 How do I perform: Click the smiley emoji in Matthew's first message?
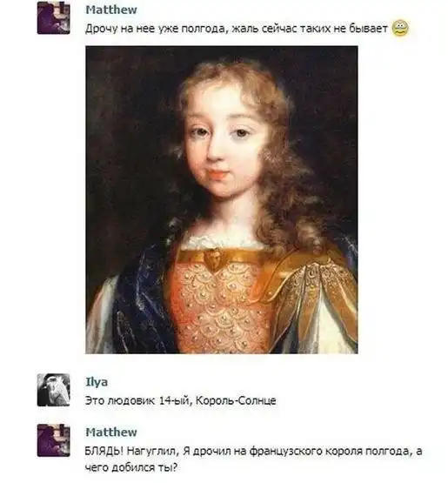click(400, 28)
